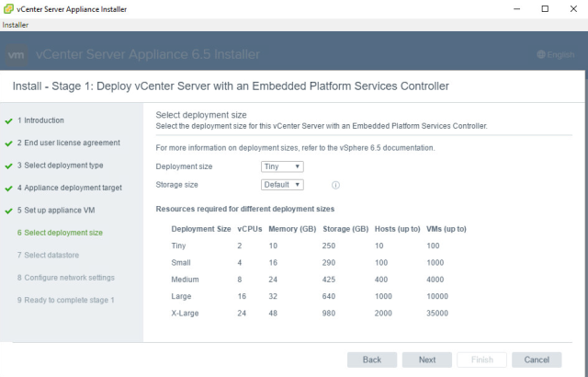Cancel the installation wizard

point(537,360)
